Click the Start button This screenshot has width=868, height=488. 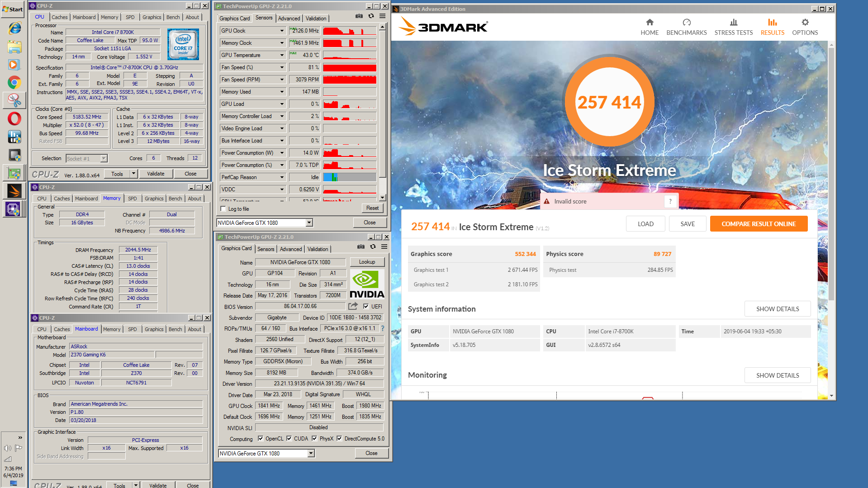13,9
